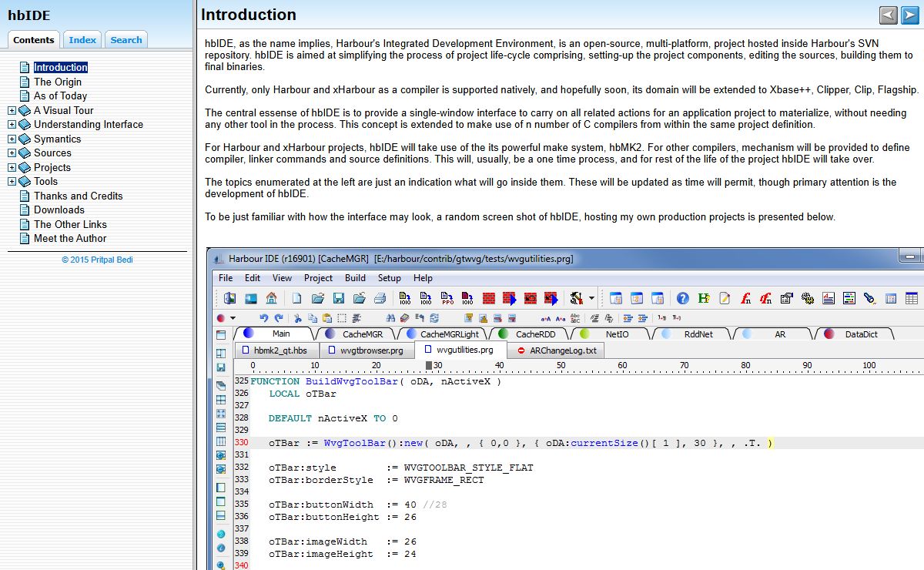Switch to the Search tab

point(126,40)
